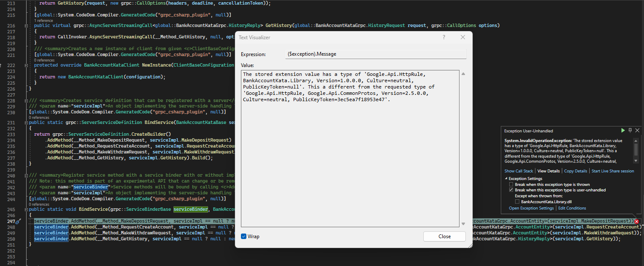Image resolution: width=644 pixels, height=266 pixels.
Task: Close the Text Visualizer with the X icon
Action: pyautogui.click(x=463, y=37)
